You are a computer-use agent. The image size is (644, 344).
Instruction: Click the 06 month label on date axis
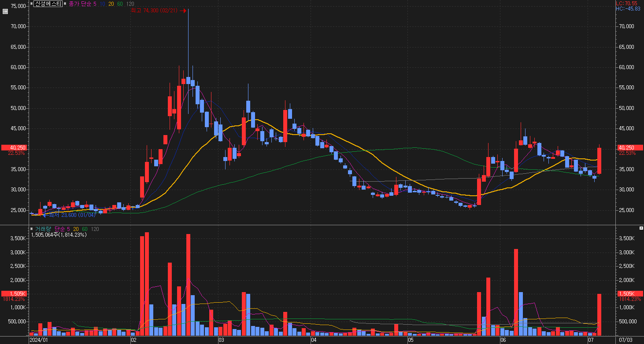coord(503,340)
